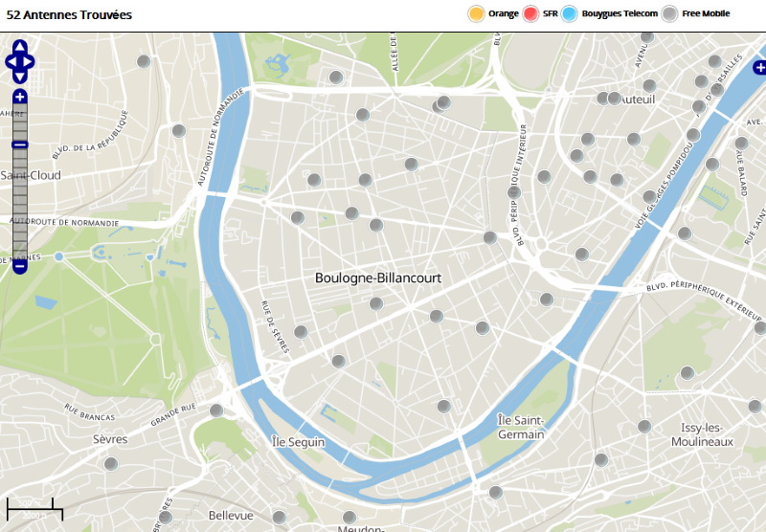Click the "52 Antennes Trouvées" heading
766x532 pixels.
[x=69, y=15]
